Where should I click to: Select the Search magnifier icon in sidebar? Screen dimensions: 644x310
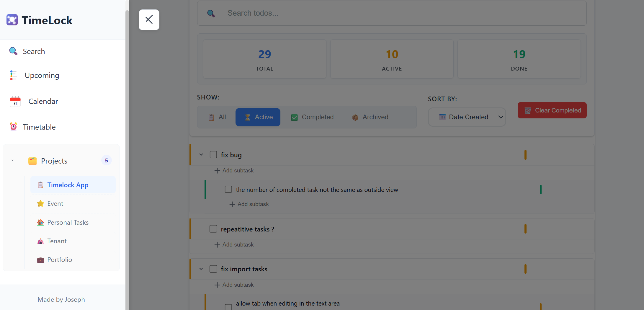click(13, 51)
